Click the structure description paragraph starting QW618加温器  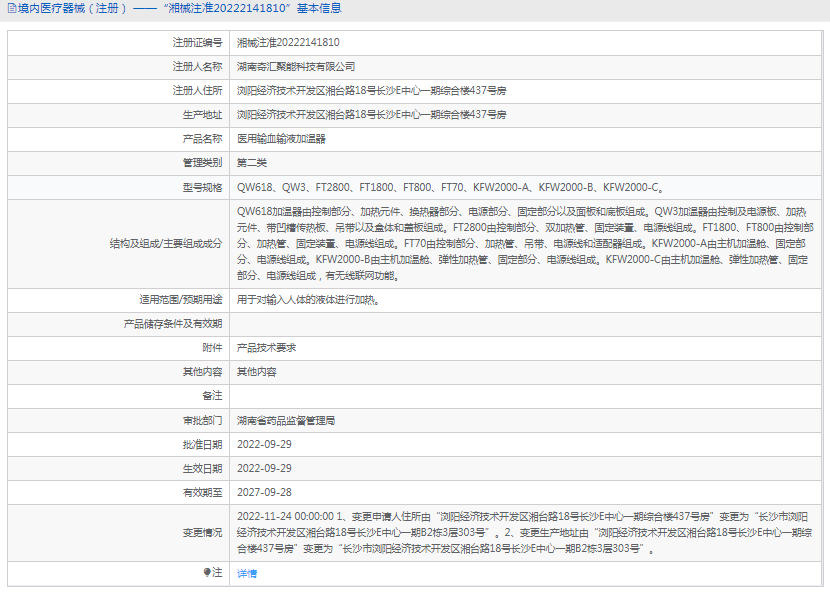(x=525, y=244)
